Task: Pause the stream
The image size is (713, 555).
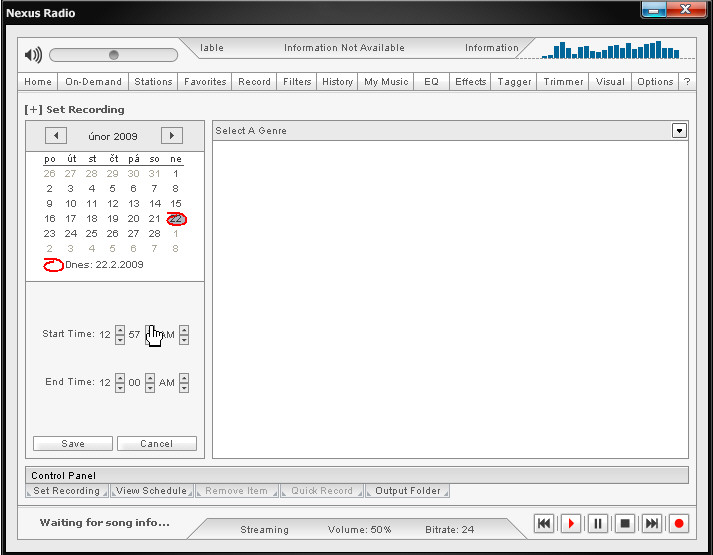Action: [598, 524]
